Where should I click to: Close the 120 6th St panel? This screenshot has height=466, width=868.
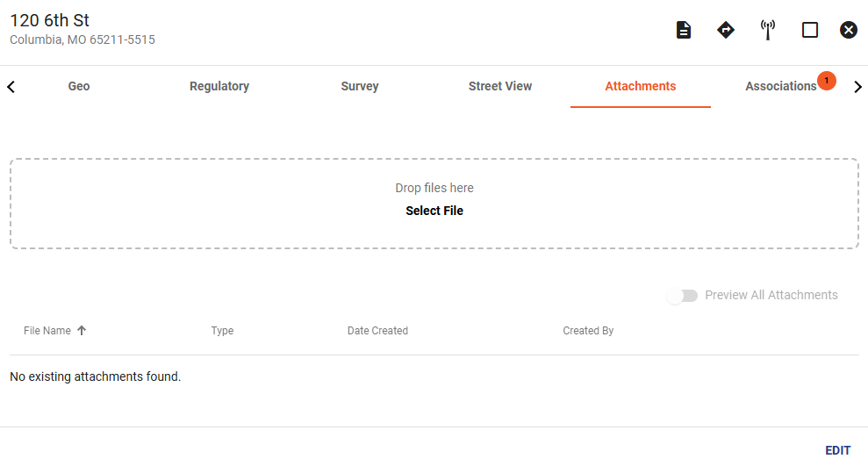(849, 30)
